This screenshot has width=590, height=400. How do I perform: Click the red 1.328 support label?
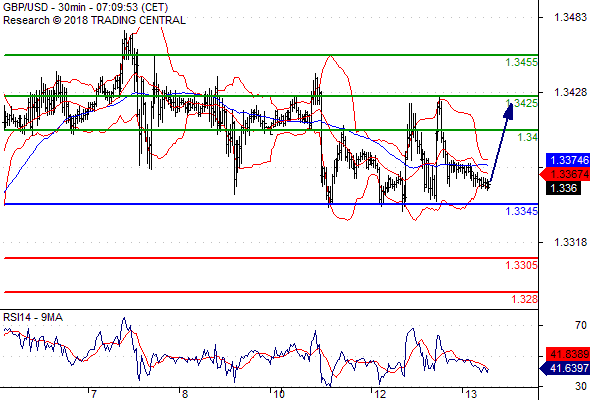(525, 299)
